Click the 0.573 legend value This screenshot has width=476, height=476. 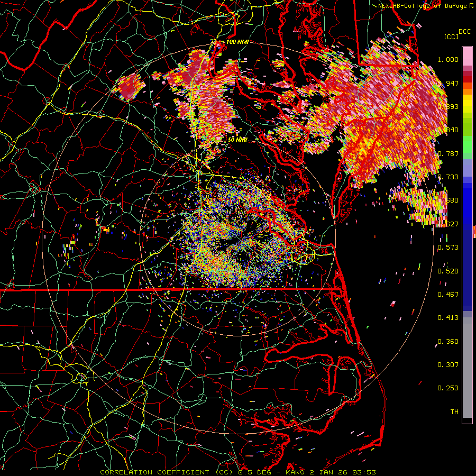coord(448,248)
